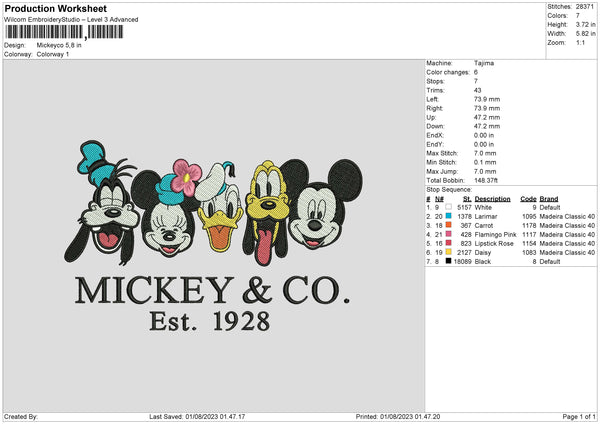Select the 'Colorway 1' value
Screen dimensions: 600x424
53,54
